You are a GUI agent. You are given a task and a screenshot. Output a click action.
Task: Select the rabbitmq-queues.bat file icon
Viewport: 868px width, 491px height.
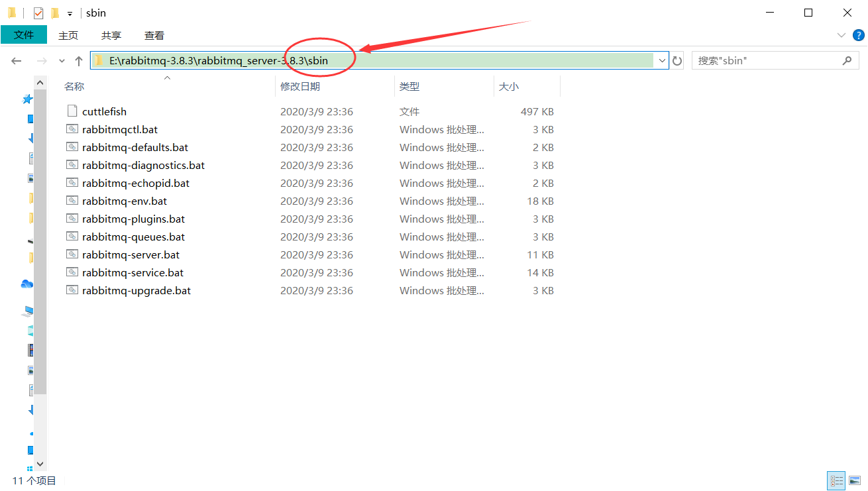pos(72,237)
